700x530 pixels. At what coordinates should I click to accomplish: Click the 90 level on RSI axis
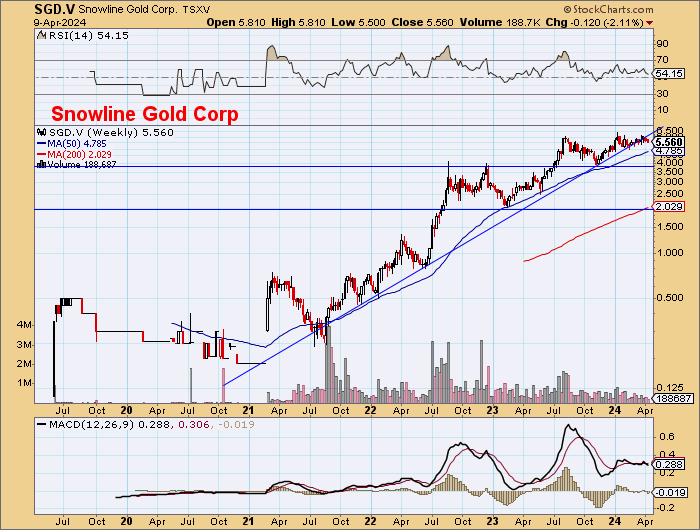pos(662,44)
